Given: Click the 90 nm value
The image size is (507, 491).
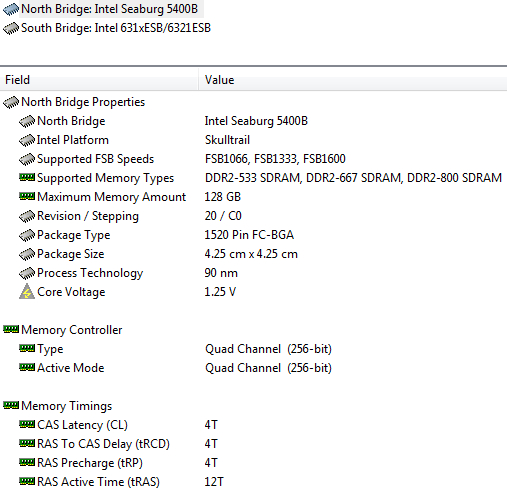Looking at the screenshot, I should click(221, 273).
